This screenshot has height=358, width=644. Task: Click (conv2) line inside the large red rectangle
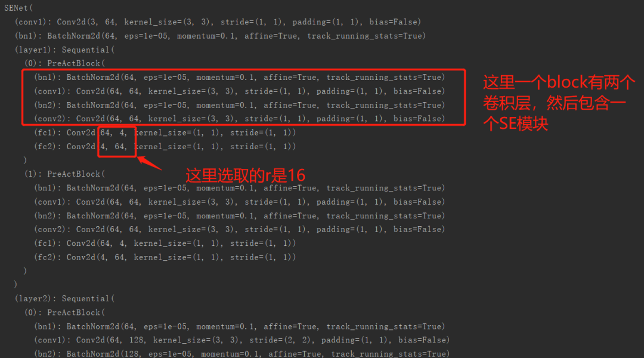(240, 118)
